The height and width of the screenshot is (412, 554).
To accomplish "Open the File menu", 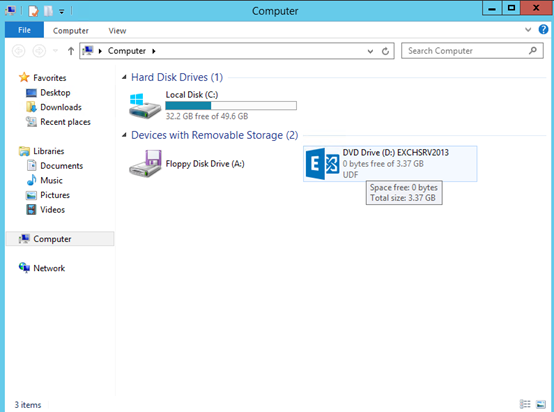I will [24, 30].
